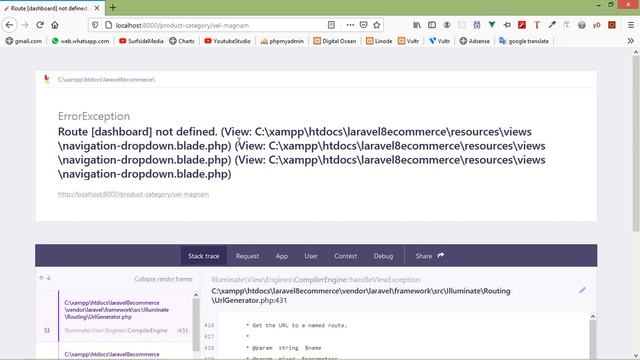Image resolution: width=640 pixels, height=360 pixels.
Task: Click the Ignition flame logo icon
Action: [47, 79]
